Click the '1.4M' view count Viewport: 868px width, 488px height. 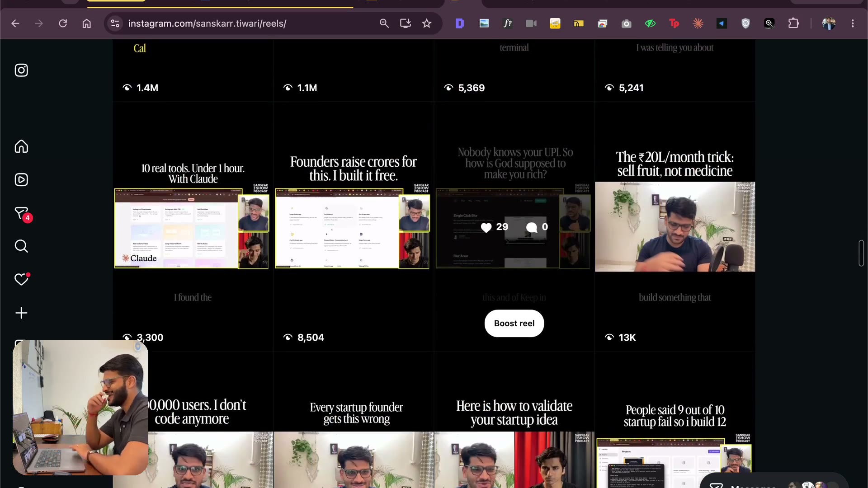(147, 88)
